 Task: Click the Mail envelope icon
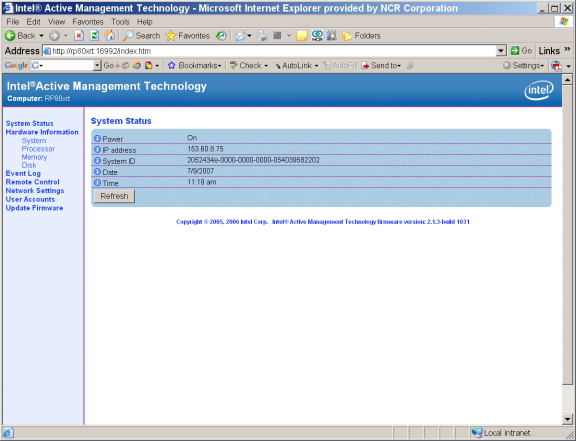click(x=240, y=36)
